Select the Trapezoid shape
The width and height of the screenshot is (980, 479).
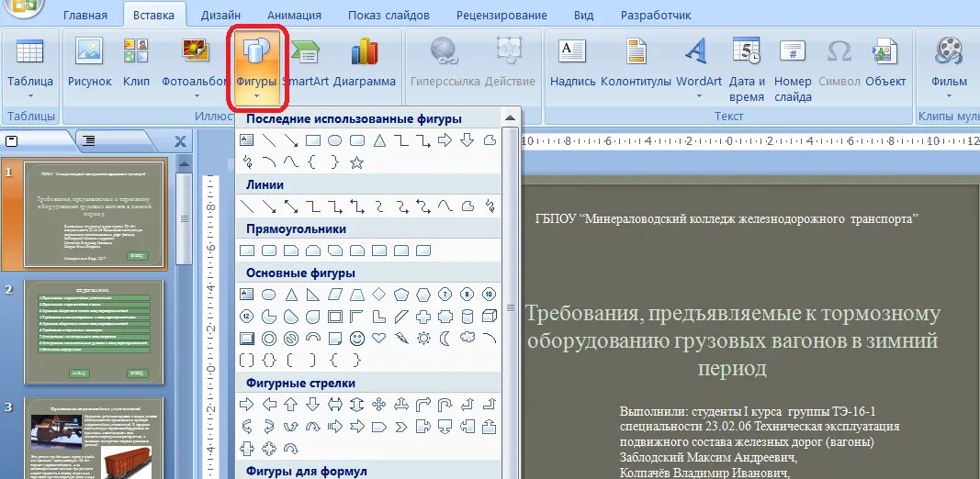click(357, 295)
